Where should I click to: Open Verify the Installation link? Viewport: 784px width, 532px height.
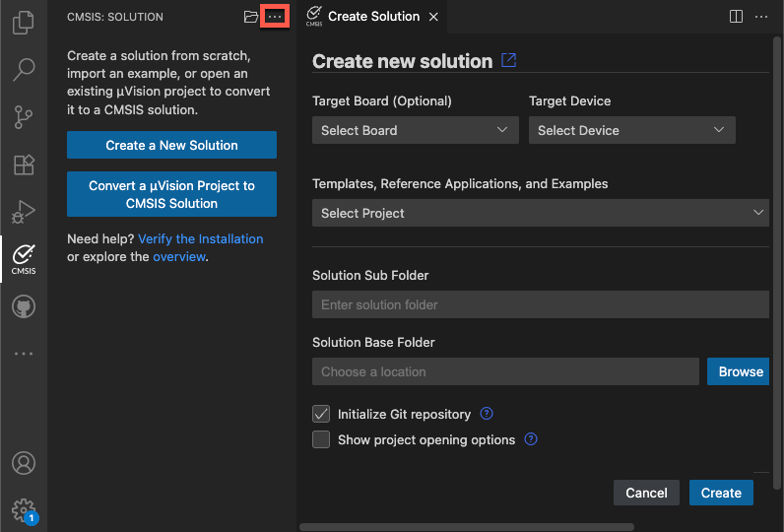pos(201,239)
